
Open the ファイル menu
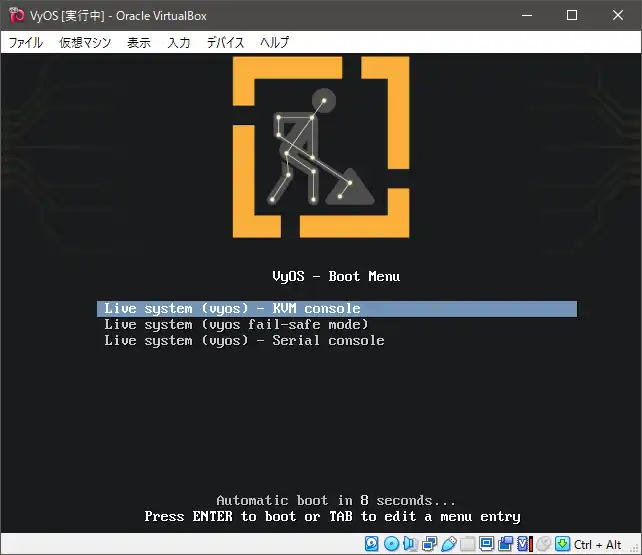[26, 42]
